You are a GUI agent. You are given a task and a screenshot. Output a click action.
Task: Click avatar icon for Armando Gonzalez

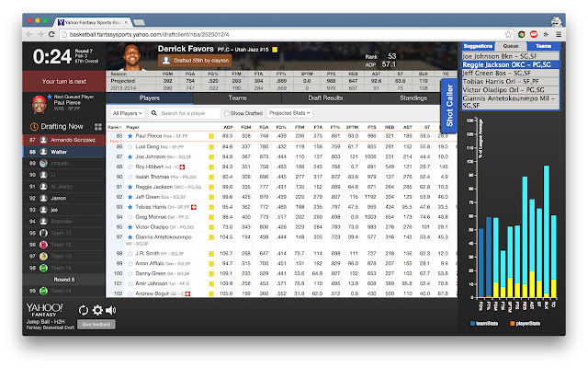pos(43,140)
